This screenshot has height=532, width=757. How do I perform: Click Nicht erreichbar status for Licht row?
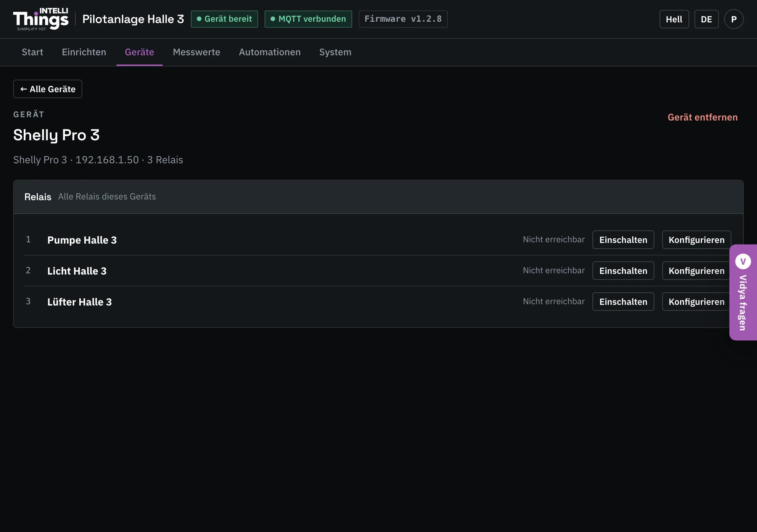click(x=554, y=271)
